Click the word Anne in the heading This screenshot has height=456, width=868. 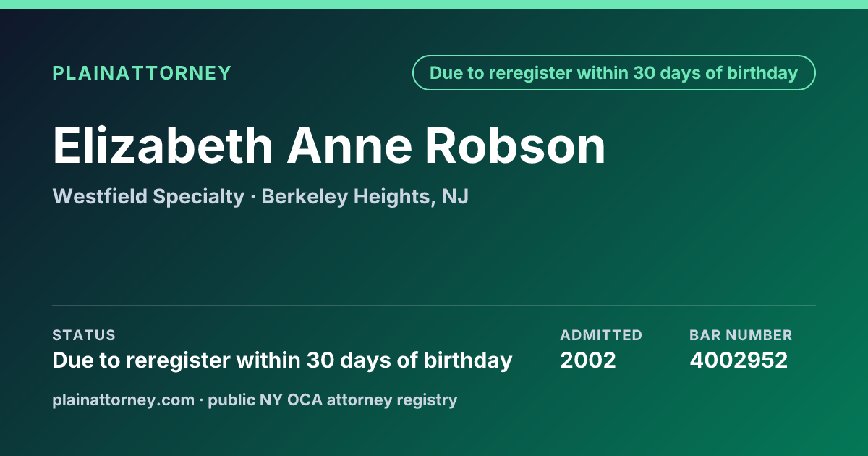click(349, 145)
